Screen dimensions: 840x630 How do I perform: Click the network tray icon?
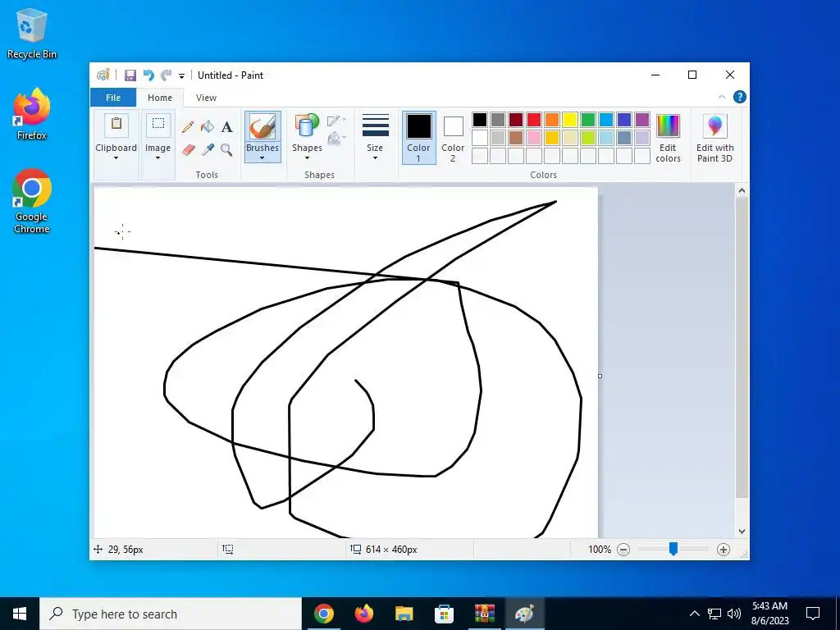714,614
